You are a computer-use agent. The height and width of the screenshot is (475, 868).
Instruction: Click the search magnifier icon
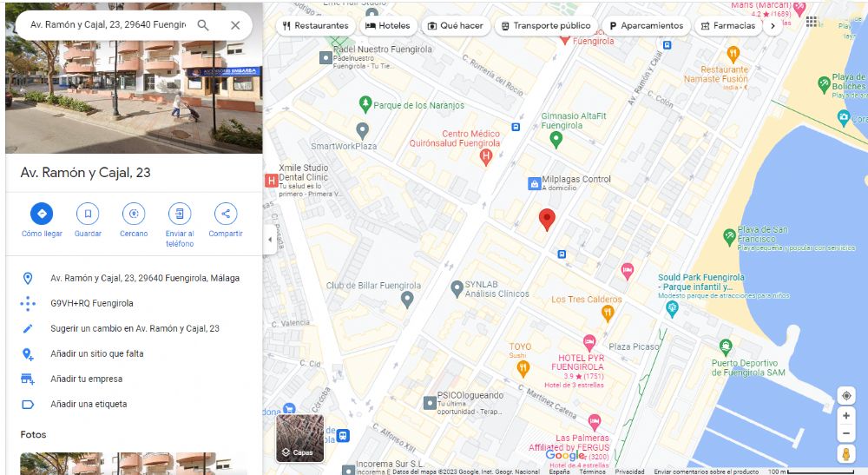(x=203, y=25)
